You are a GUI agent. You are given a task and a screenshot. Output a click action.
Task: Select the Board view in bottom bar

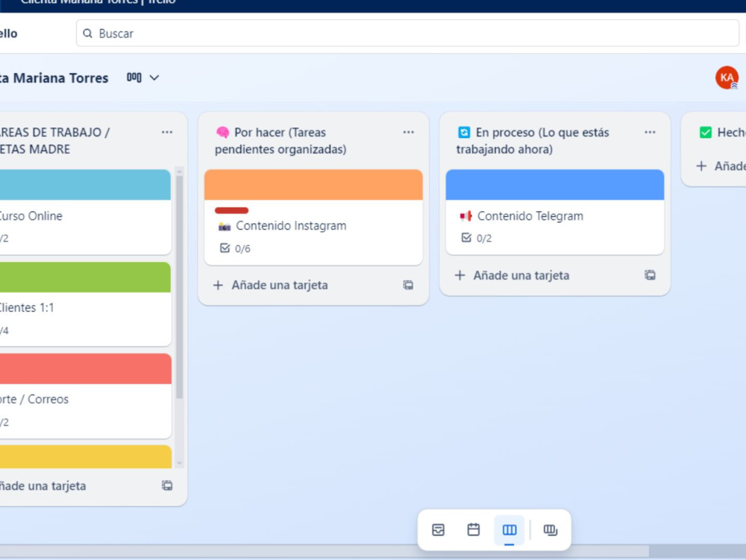point(509,529)
